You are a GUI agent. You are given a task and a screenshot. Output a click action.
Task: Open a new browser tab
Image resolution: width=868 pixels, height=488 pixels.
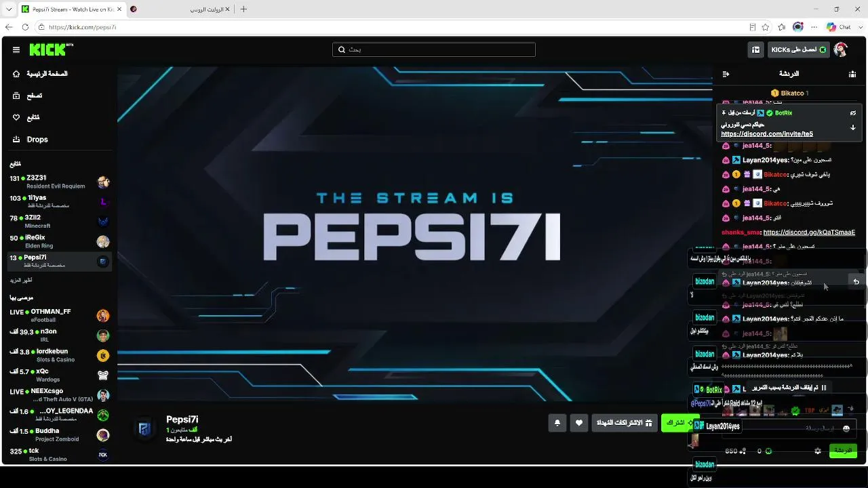click(x=243, y=9)
